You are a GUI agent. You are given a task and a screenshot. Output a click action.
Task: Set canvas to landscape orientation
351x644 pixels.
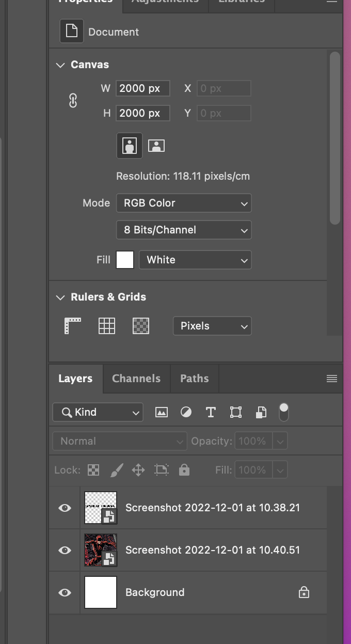[x=156, y=146]
